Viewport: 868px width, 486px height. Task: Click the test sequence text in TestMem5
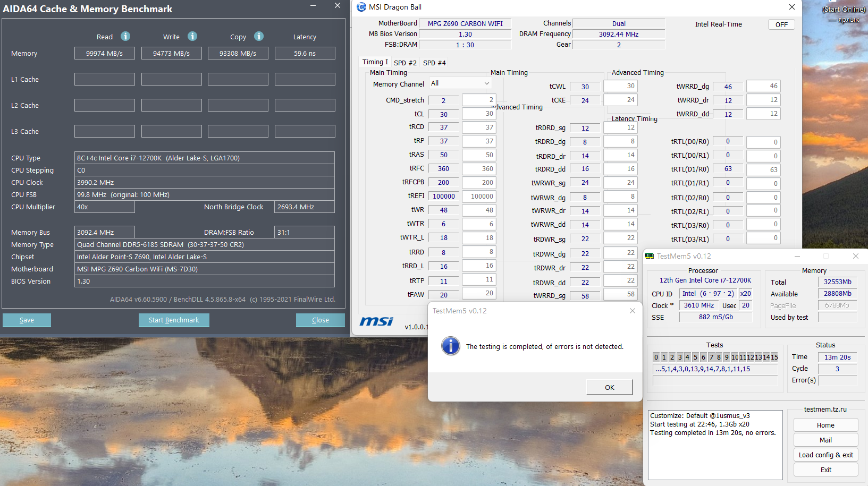pos(715,369)
